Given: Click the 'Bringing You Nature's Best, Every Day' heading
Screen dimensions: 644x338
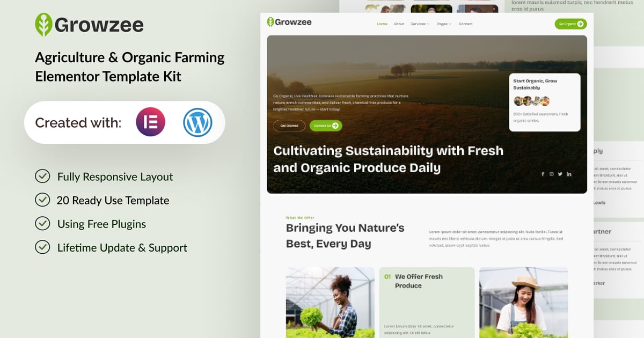Looking at the screenshot, I should [x=345, y=236].
